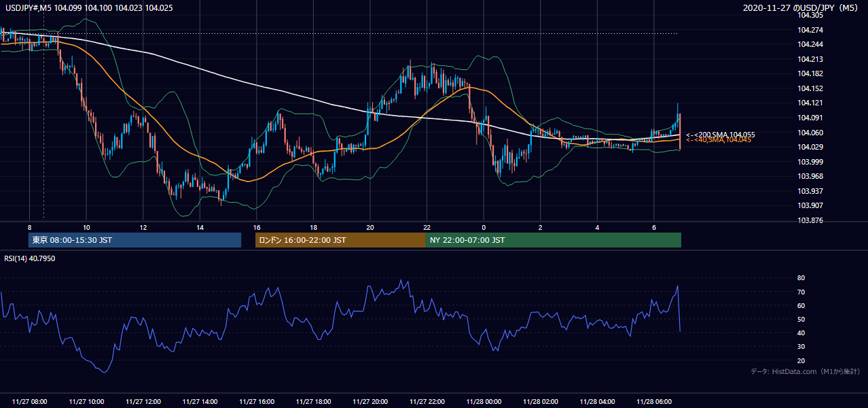Click hour tick 22 below price chart
868x408 pixels.
click(x=427, y=227)
